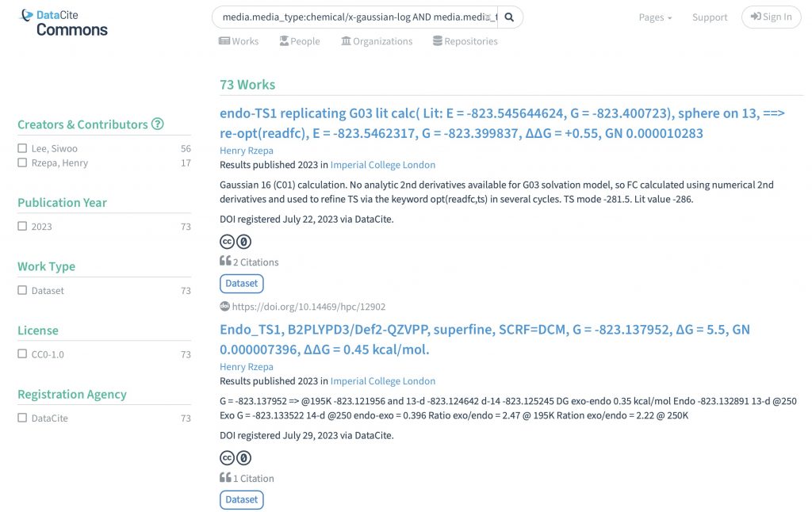The image size is (812, 512).
Task: Click the search magnifier icon
Action: (510, 17)
